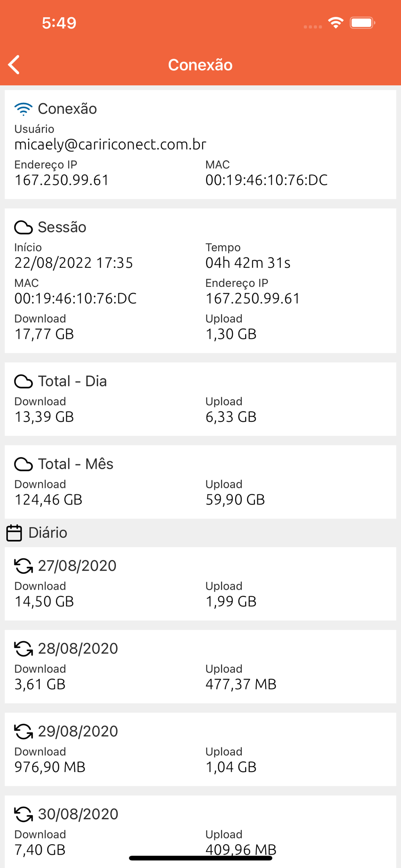The image size is (401, 868).
Task: Tap the blue Wi-Fi icon beside Conexão
Action: click(x=23, y=109)
